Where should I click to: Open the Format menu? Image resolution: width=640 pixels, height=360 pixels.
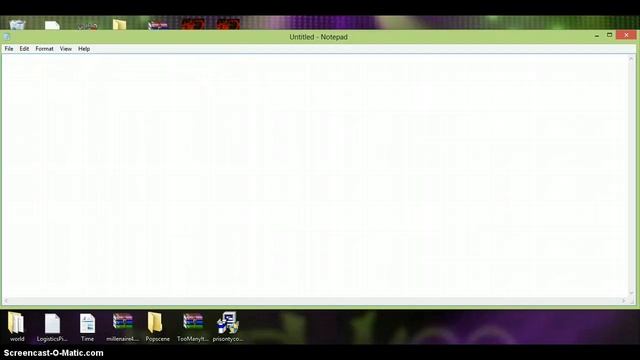pos(44,49)
